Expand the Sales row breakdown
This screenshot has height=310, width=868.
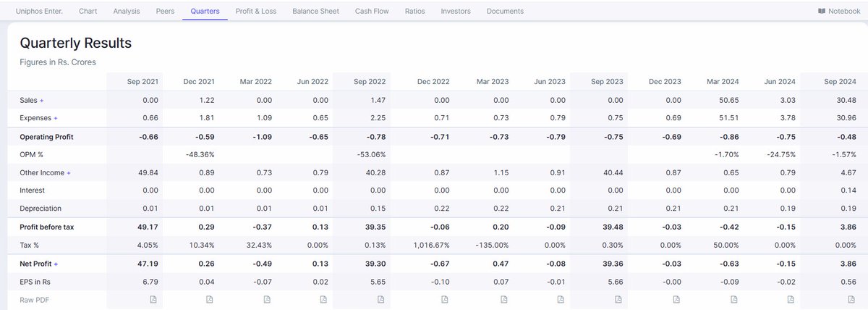pos(42,100)
